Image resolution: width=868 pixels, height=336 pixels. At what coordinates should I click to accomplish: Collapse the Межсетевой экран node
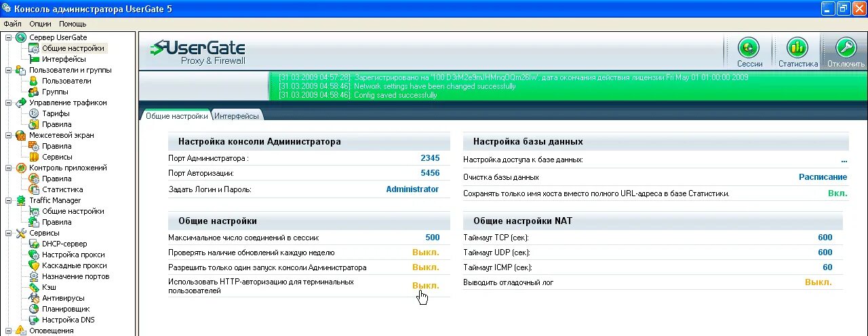click(x=9, y=135)
